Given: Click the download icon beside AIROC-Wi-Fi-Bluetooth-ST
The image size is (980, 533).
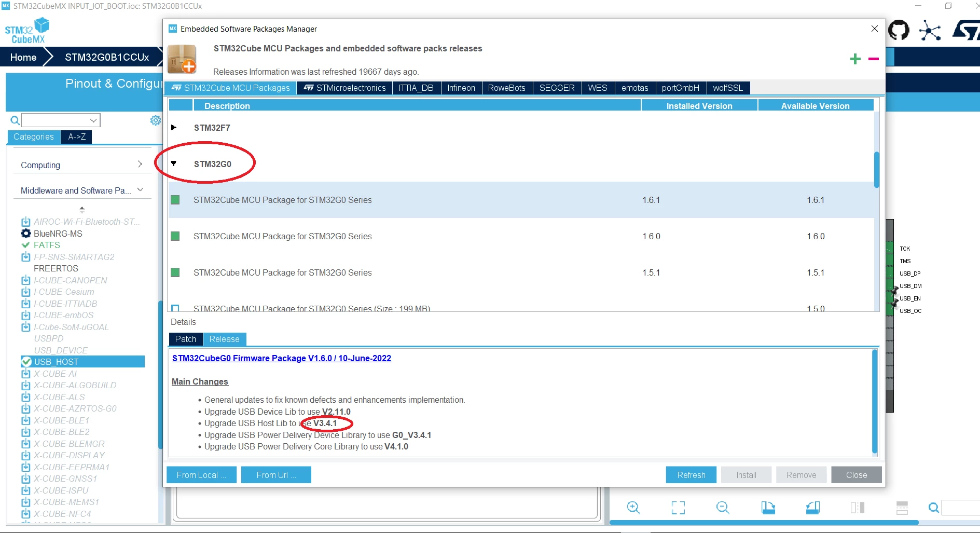Looking at the screenshot, I should (26, 222).
